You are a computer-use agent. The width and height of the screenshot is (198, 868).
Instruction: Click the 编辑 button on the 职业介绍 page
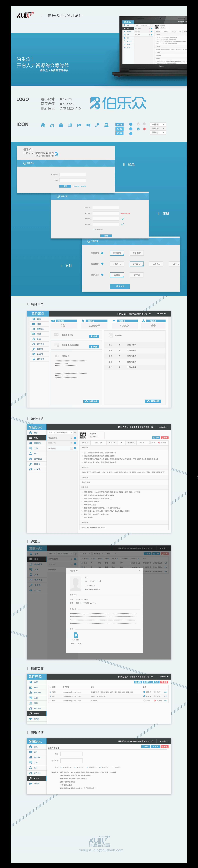coord(156,438)
